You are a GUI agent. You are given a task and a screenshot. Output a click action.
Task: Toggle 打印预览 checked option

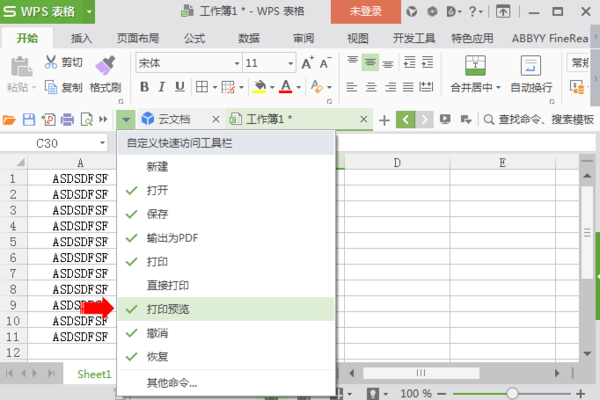tap(226, 309)
